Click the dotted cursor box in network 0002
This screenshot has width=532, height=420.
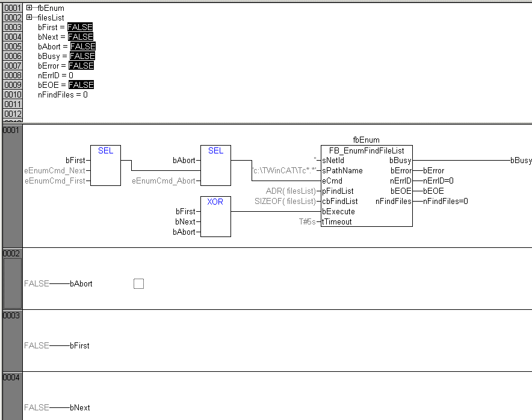click(139, 283)
